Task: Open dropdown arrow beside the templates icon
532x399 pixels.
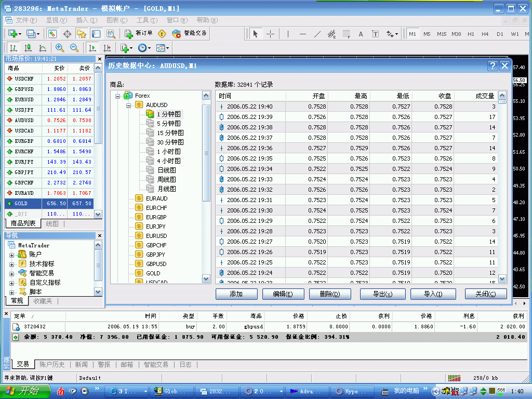Action: click(x=167, y=48)
